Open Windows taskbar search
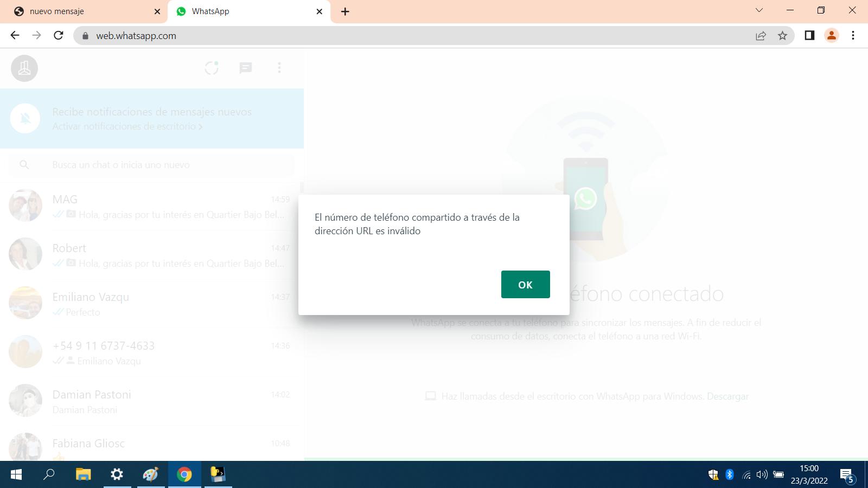 49,474
